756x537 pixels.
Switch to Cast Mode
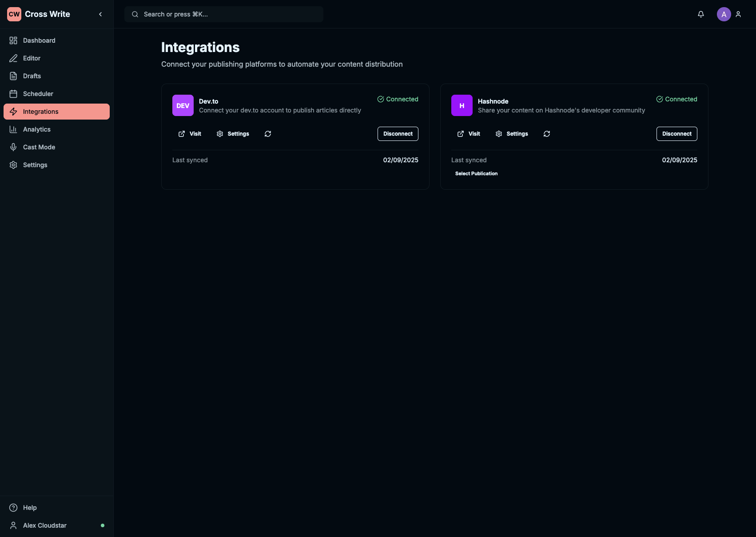pos(39,147)
